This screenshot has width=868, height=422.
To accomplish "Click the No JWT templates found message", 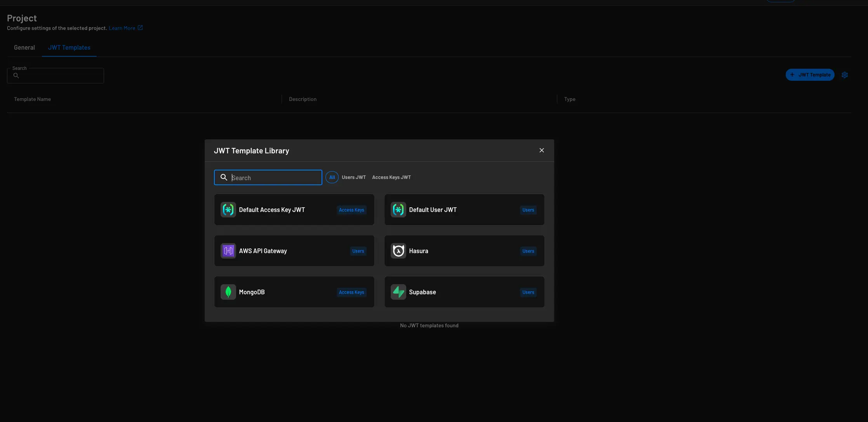I will [429, 326].
